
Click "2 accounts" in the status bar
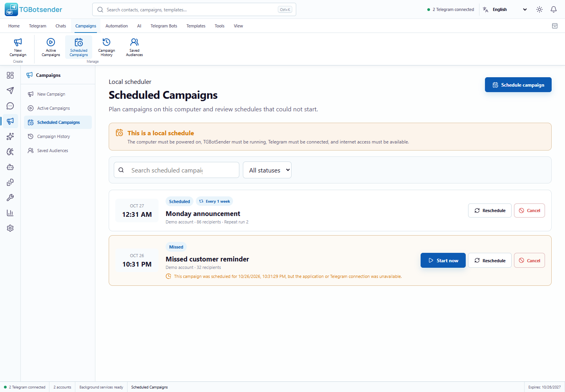pyautogui.click(x=62, y=387)
